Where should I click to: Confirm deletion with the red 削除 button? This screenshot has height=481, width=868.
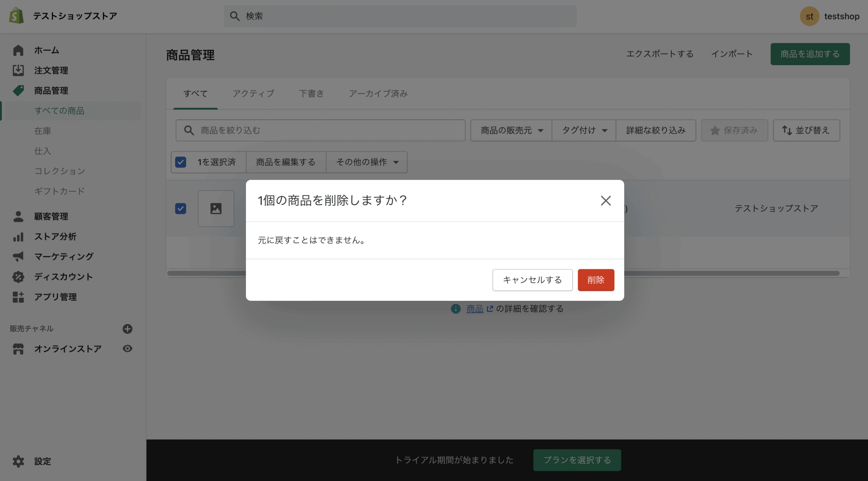[x=596, y=280]
